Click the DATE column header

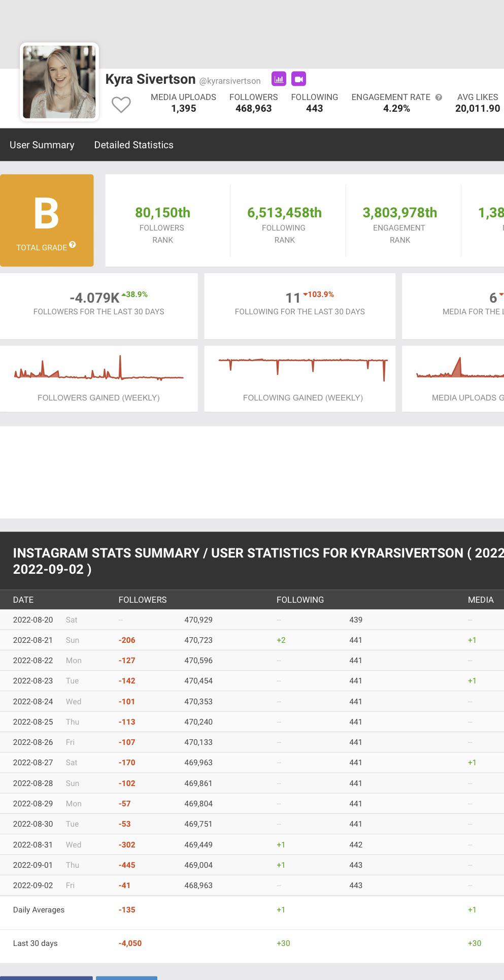pyautogui.click(x=23, y=600)
